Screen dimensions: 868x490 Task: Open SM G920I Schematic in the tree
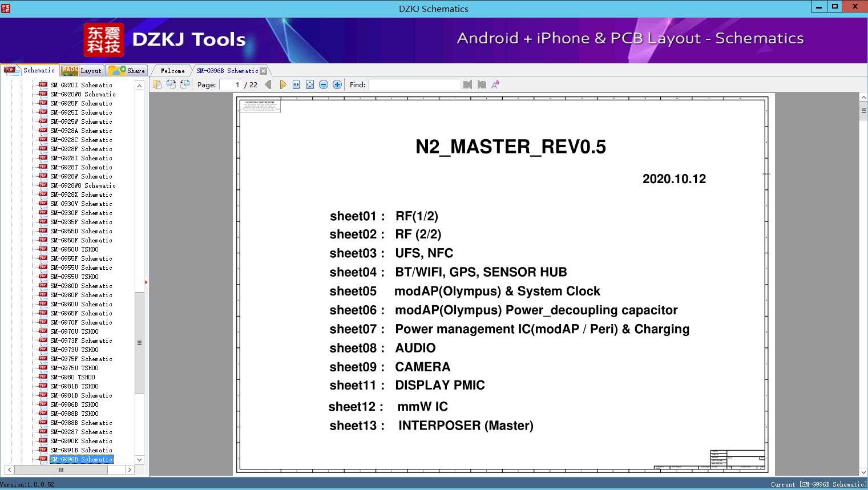[81, 85]
